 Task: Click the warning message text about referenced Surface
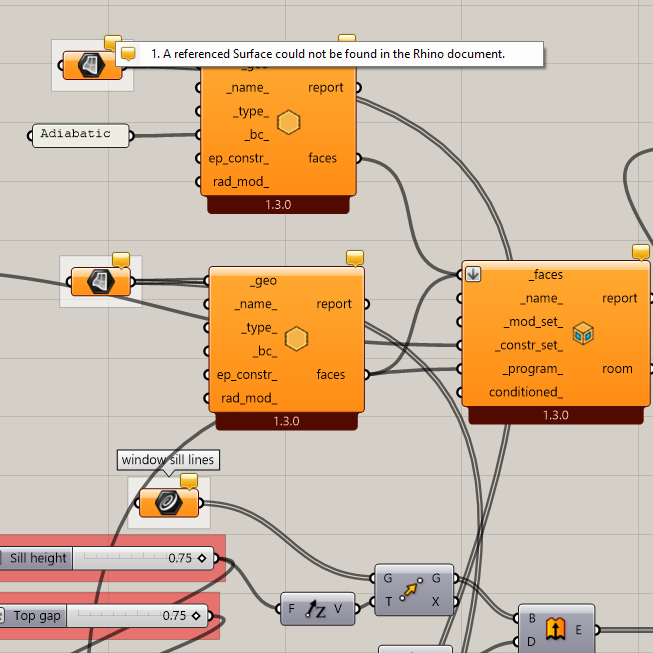click(328, 54)
